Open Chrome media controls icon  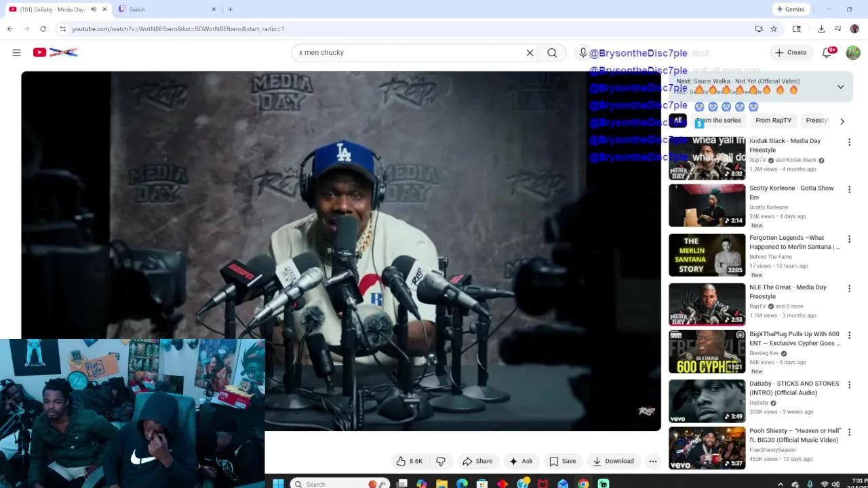pos(838,28)
